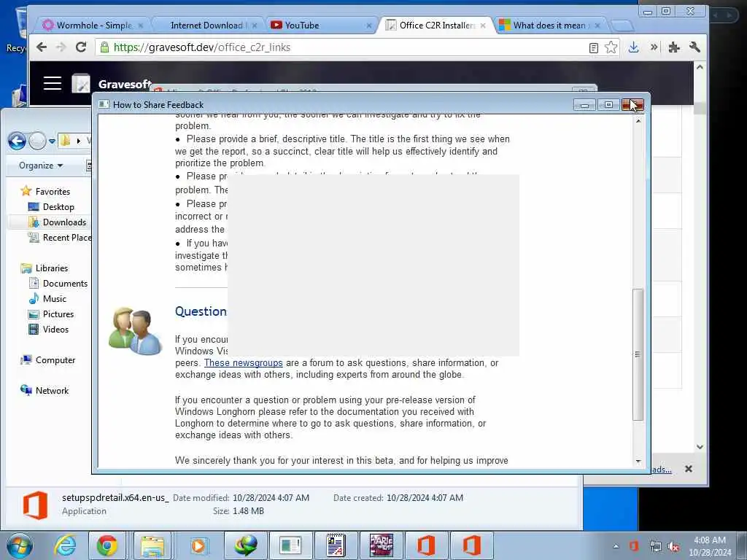
Task: Open Chrome downloads arrow icon
Action: point(633,47)
